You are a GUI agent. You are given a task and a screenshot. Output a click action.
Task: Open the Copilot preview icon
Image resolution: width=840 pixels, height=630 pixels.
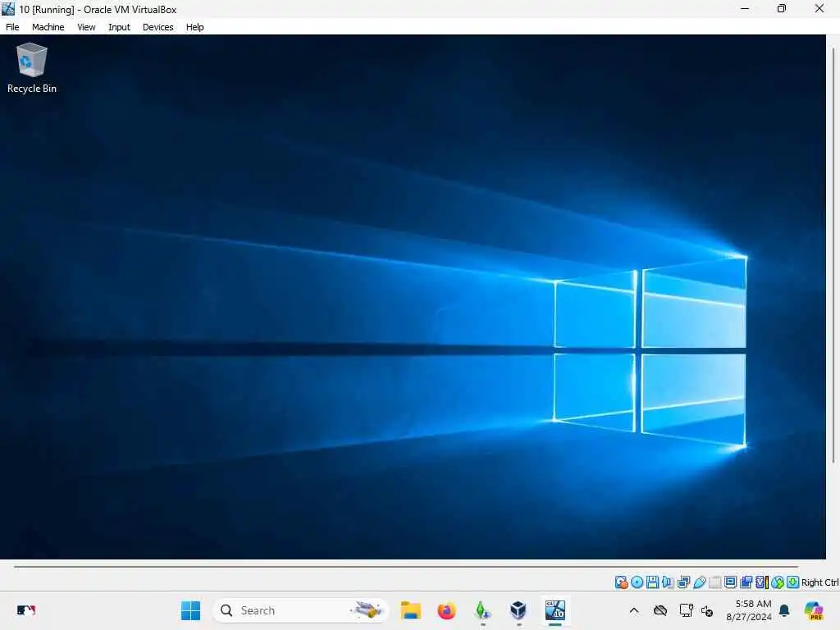(x=814, y=610)
